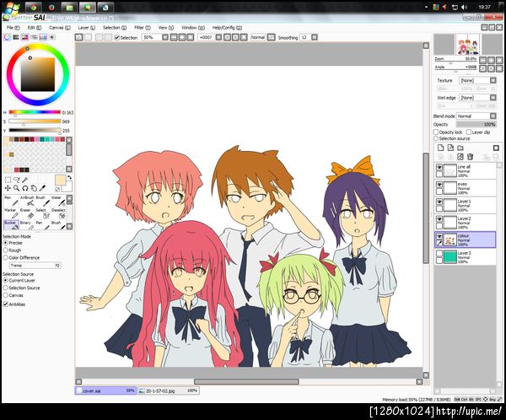Create a new layer folder
The width and height of the screenshot is (506, 420).
(x=460, y=148)
